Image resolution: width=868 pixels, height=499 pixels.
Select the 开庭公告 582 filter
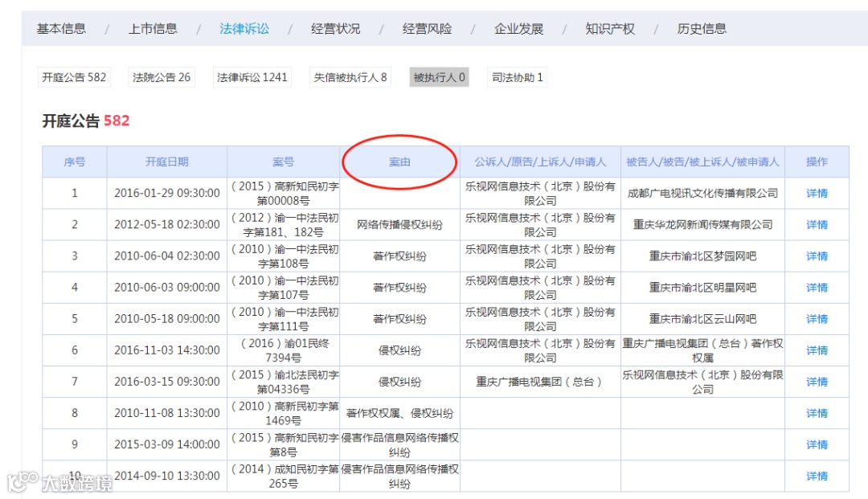click(x=74, y=77)
